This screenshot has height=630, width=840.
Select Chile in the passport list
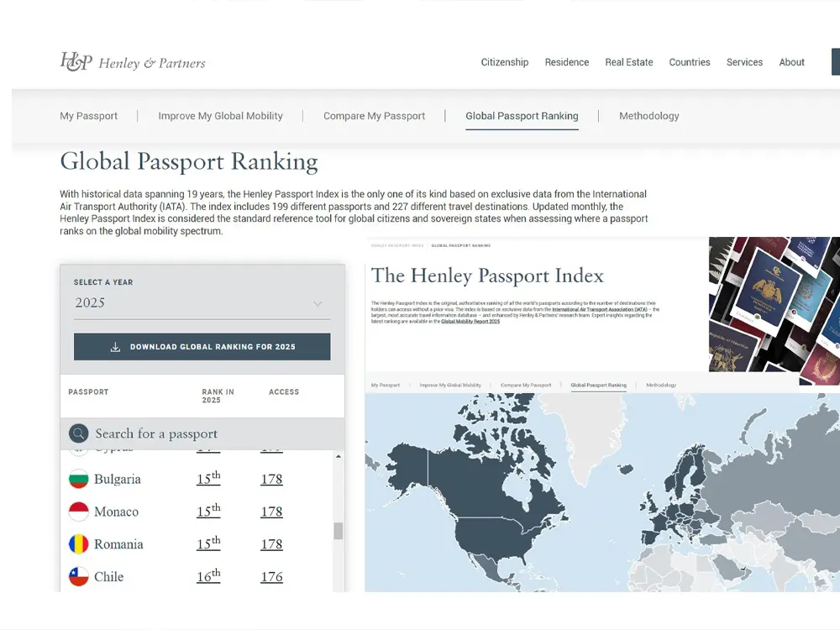pos(108,577)
